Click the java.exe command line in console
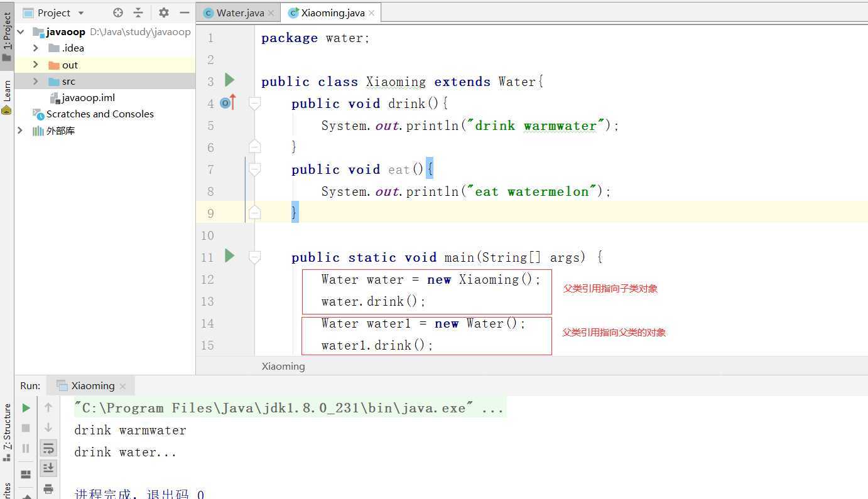The height and width of the screenshot is (499, 868). tap(289, 408)
